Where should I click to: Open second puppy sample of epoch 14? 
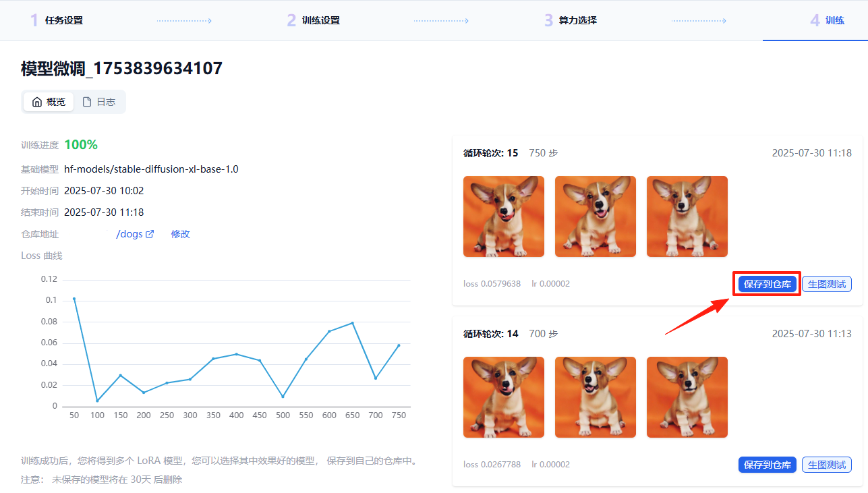pos(596,397)
